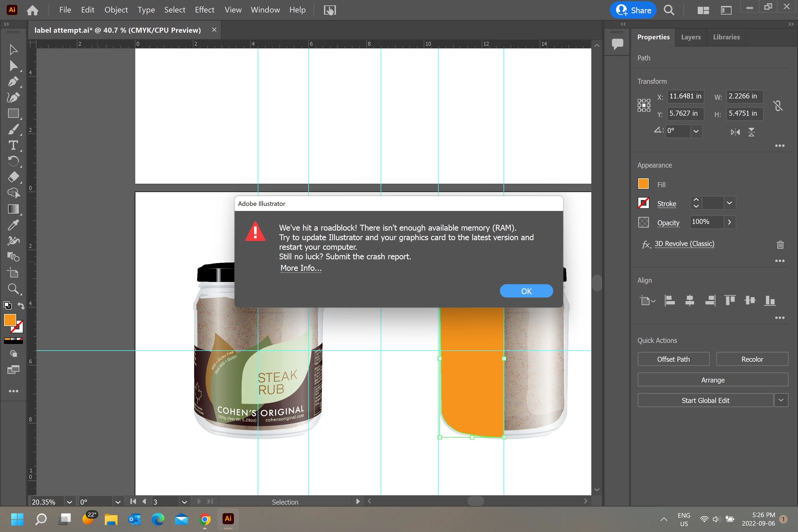This screenshot has height=532, width=798.
Task: Open the rotation angle dropdown in Transform
Action: pyautogui.click(x=696, y=131)
